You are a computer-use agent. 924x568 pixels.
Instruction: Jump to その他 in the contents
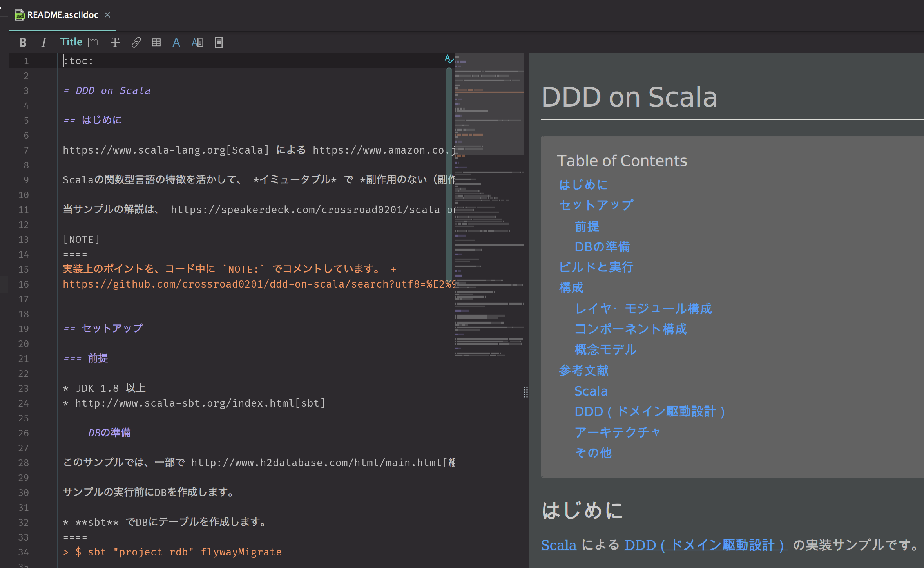click(x=593, y=453)
